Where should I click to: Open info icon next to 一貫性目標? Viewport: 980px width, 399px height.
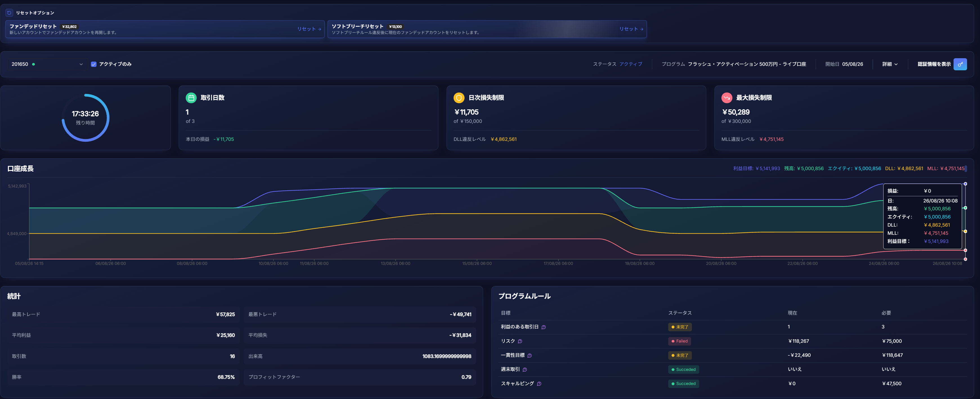530,355
